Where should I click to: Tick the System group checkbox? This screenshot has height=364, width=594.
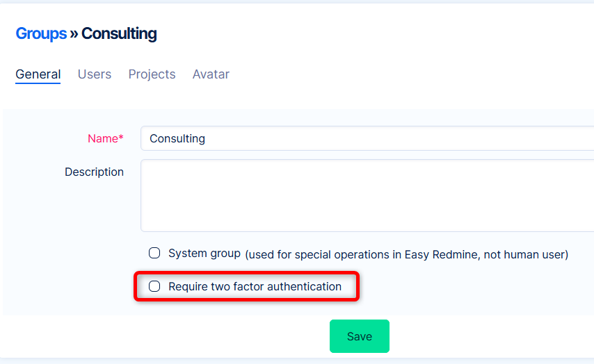tap(154, 254)
